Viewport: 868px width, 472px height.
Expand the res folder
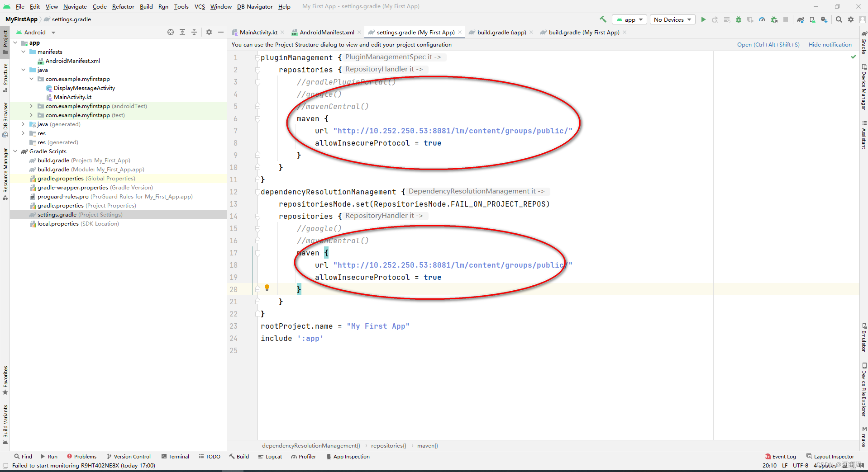pos(24,133)
